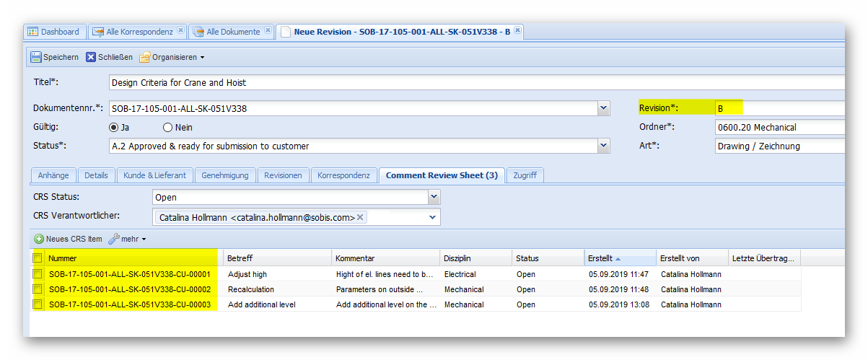Screen dimensions: 868x360
Task: Click the Schließen close icon
Action: (91, 57)
